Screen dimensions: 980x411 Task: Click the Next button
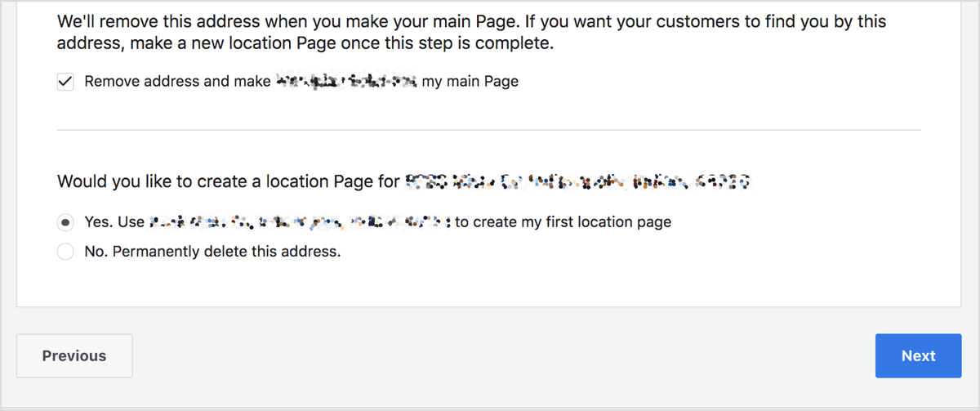click(x=918, y=355)
